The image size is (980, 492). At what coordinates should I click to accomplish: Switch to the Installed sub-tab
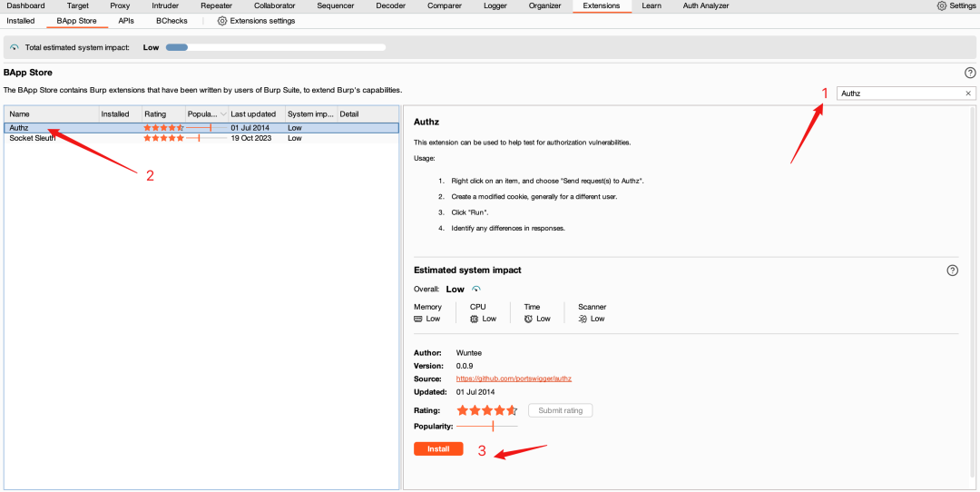tap(21, 21)
